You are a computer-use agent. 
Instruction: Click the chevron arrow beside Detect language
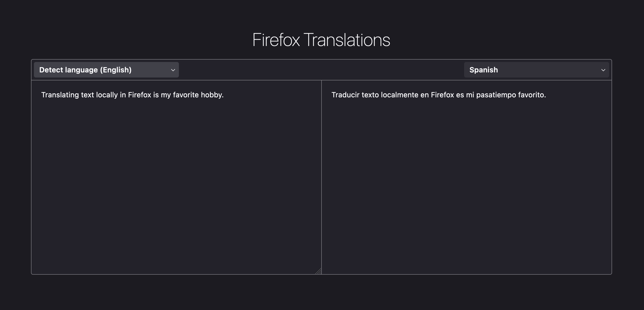click(173, 70)
